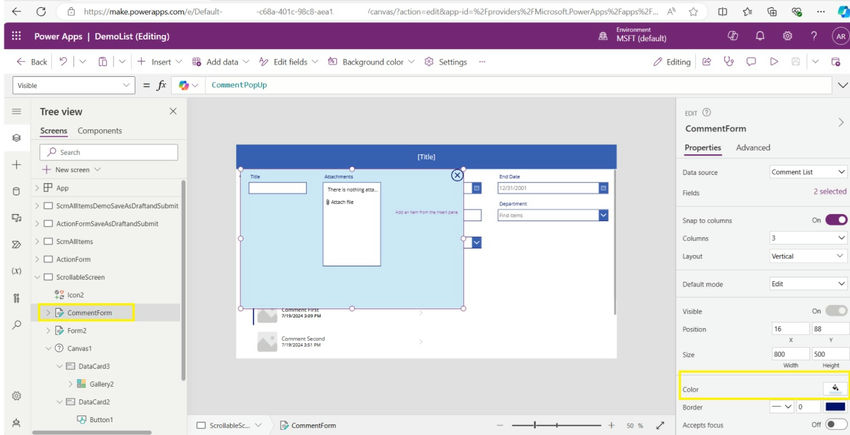The image size is (850, 435).
Task: Open the Color fill picker
Action: [835, 388]
